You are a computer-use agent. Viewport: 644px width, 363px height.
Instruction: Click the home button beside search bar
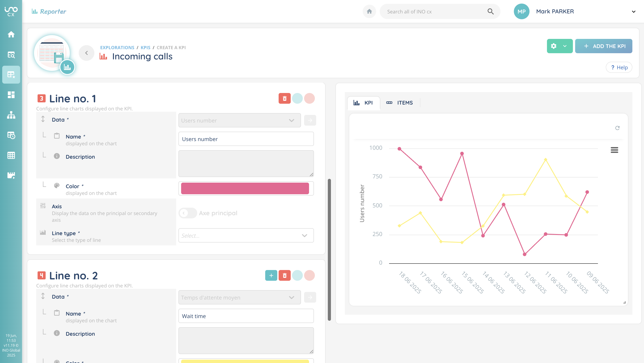pyautogui.click(x=369, y=11)
